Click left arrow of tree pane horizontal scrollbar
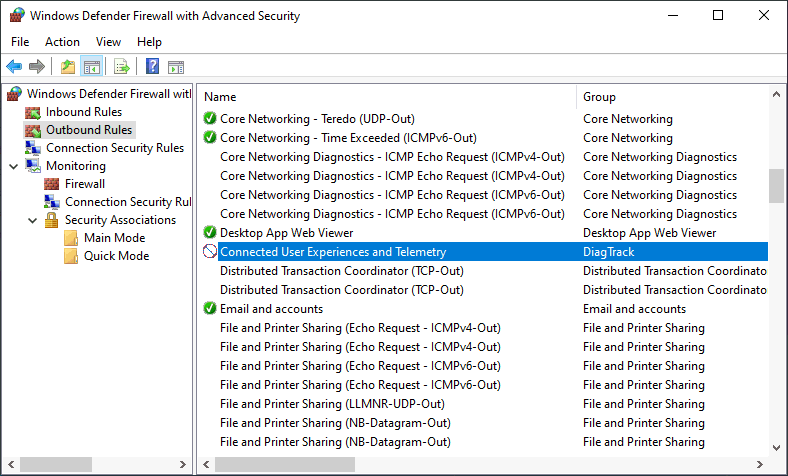 pos(11,464)
